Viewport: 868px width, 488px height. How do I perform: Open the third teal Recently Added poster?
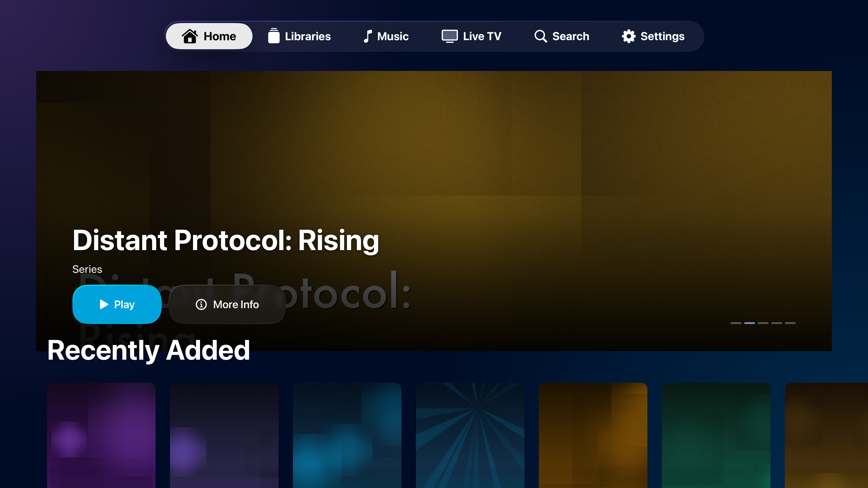pos(347,435)
